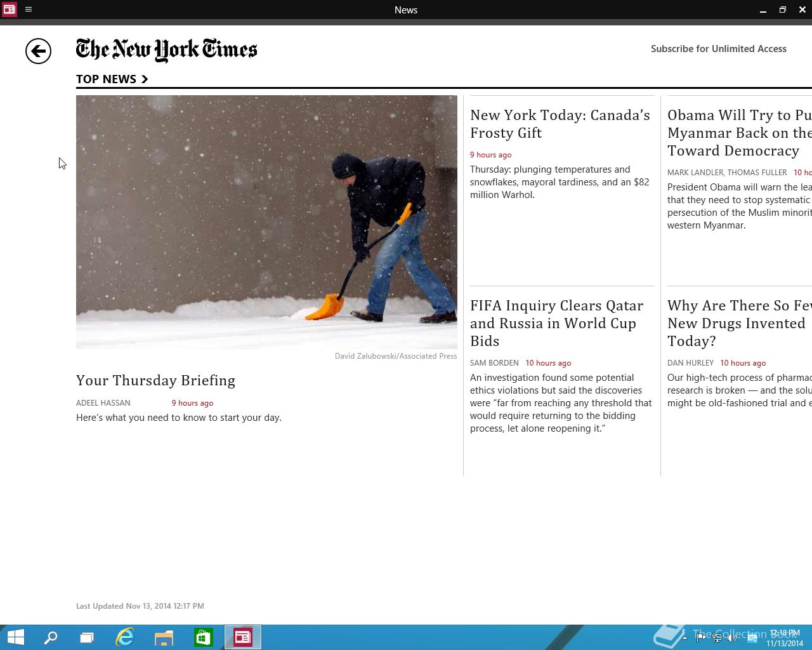
Task: Open the Obama Myanmar democracy article
Action: tap(740, 133)
